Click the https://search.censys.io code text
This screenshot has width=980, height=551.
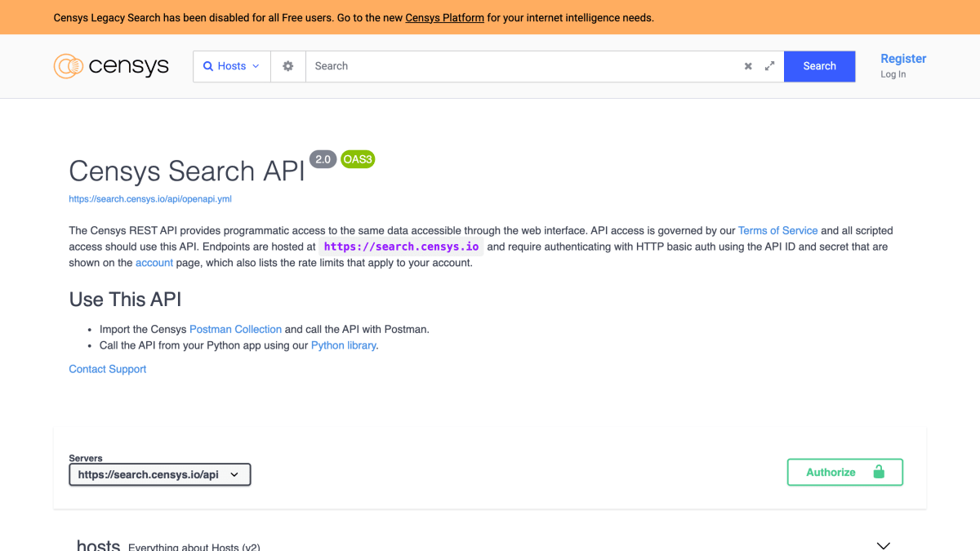401,247
